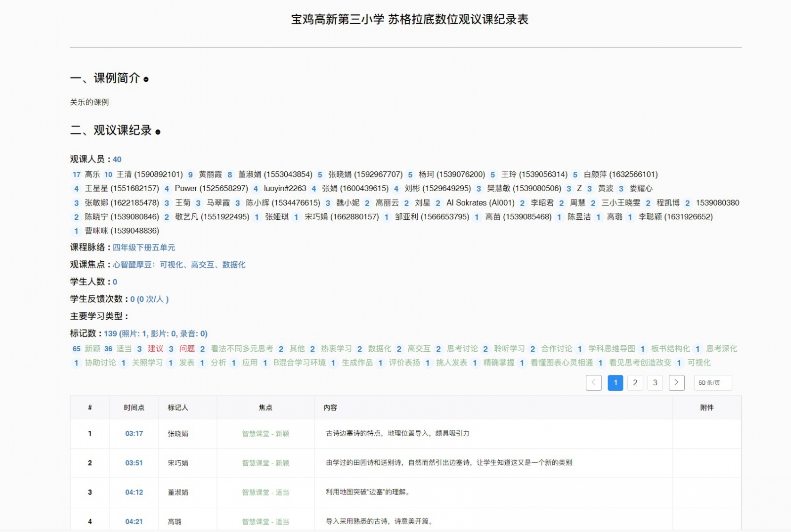The width and height of the screenshot is (791, 532).
Task: Select page 2 in pagination
Action: pyautogui.click(x=635, y=382)
